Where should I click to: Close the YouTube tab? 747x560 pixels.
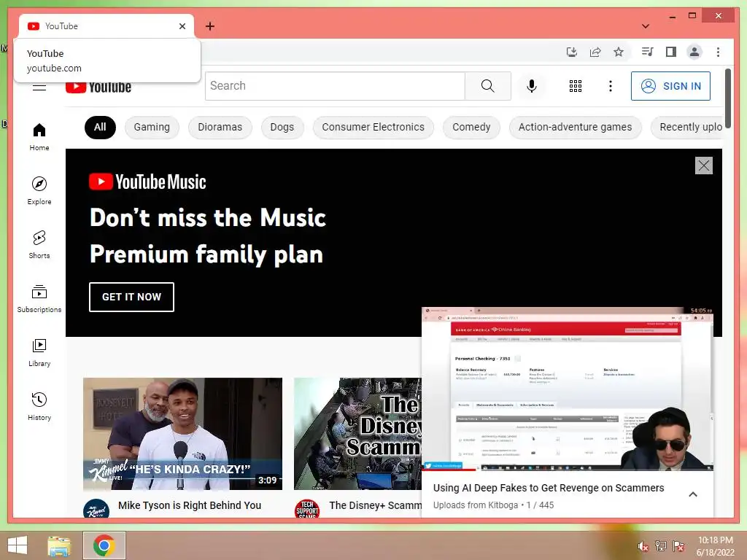coord(182,26)
